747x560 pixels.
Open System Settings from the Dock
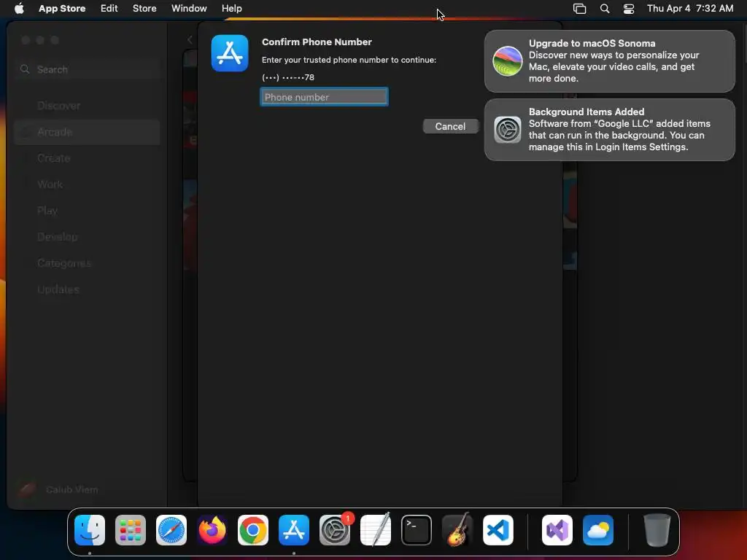[x=335, y=530]
